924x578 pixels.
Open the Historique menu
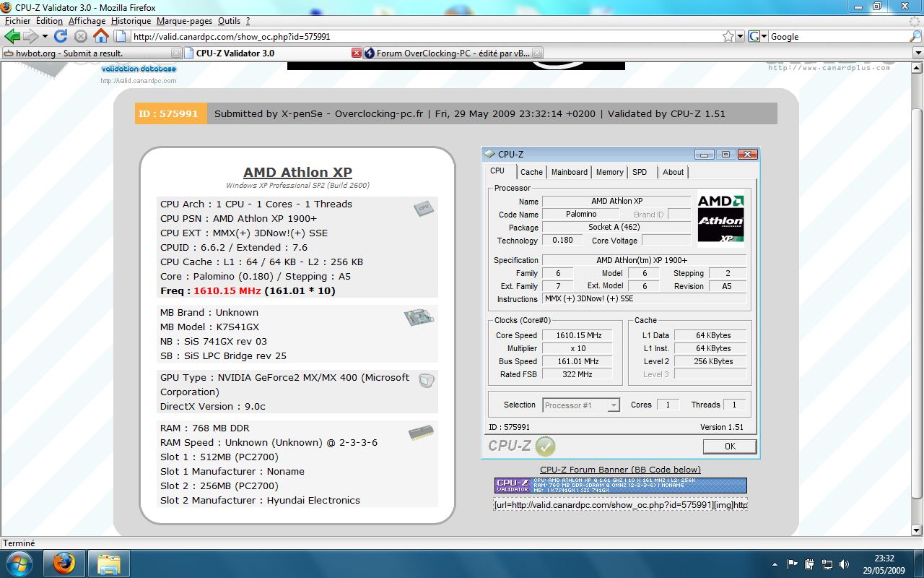coord(131,21)
